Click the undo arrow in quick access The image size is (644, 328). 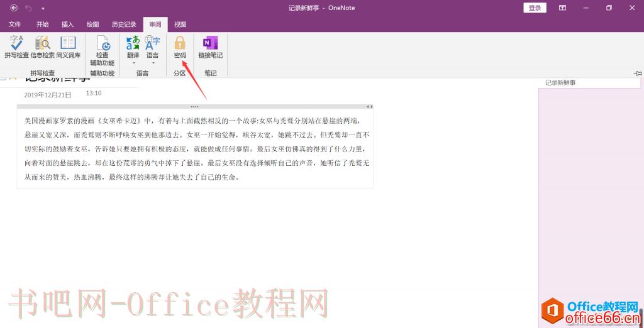tap(28, 8)
